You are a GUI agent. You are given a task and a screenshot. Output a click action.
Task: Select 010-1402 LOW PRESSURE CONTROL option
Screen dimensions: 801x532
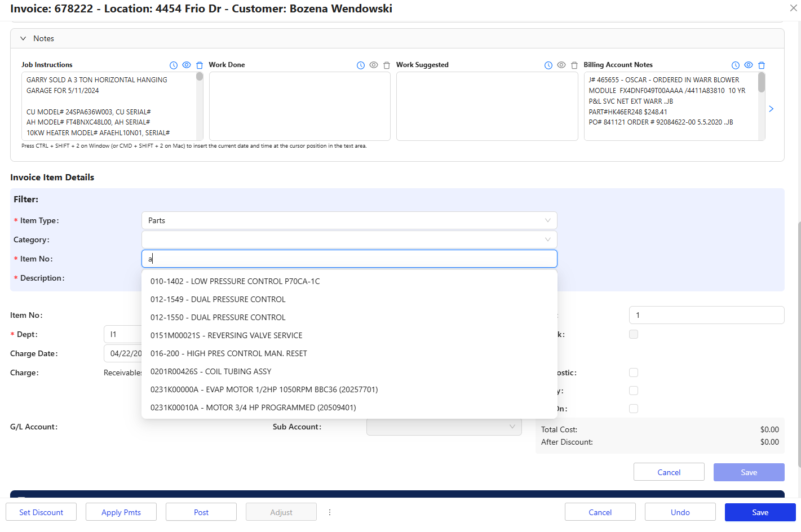tap(349, 281)
